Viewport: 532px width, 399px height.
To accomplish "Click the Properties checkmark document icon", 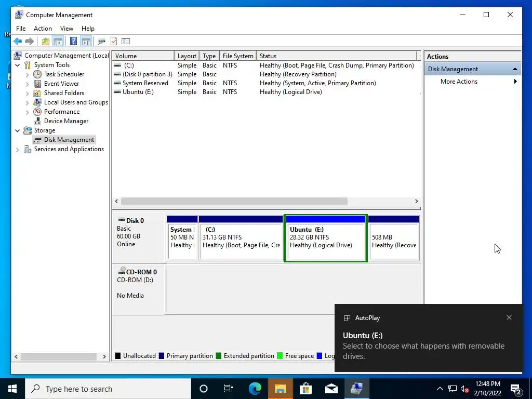I will coord(114,42).
